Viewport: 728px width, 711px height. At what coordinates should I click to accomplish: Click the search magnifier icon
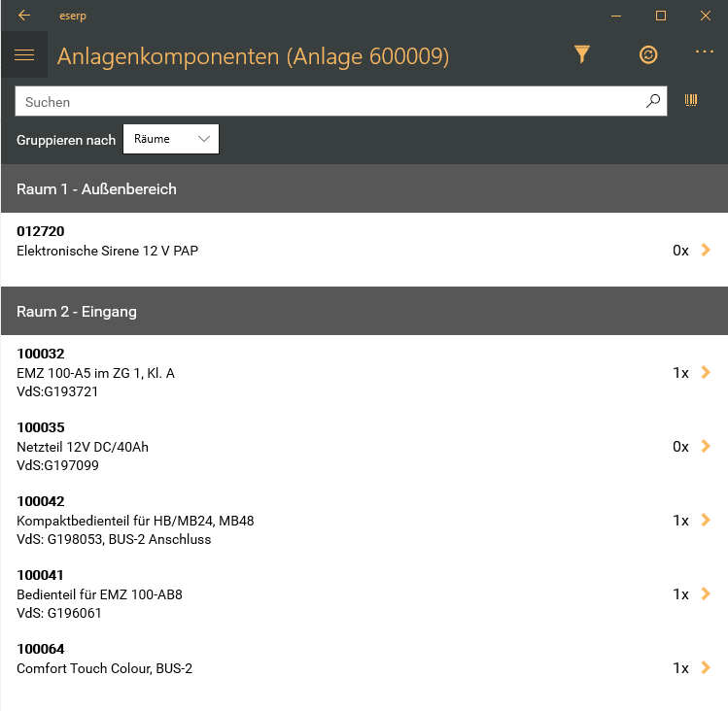pos(653,101)
